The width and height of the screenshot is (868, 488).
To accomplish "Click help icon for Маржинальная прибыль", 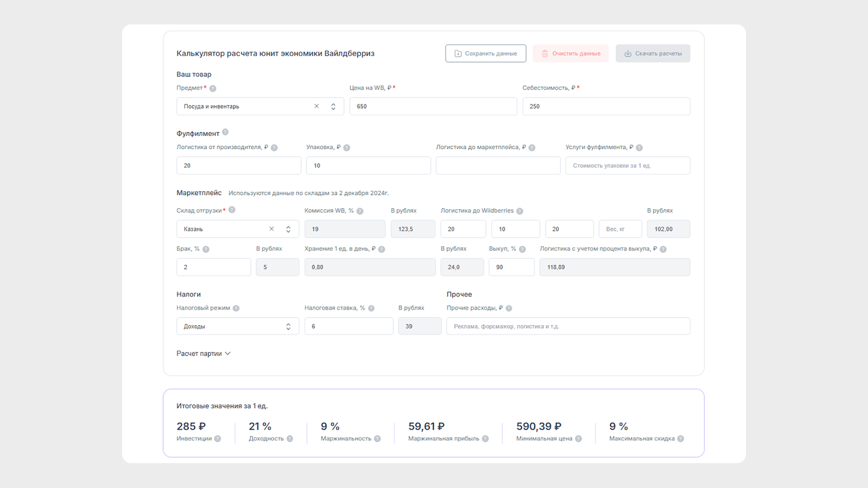I will coord(485,439).
